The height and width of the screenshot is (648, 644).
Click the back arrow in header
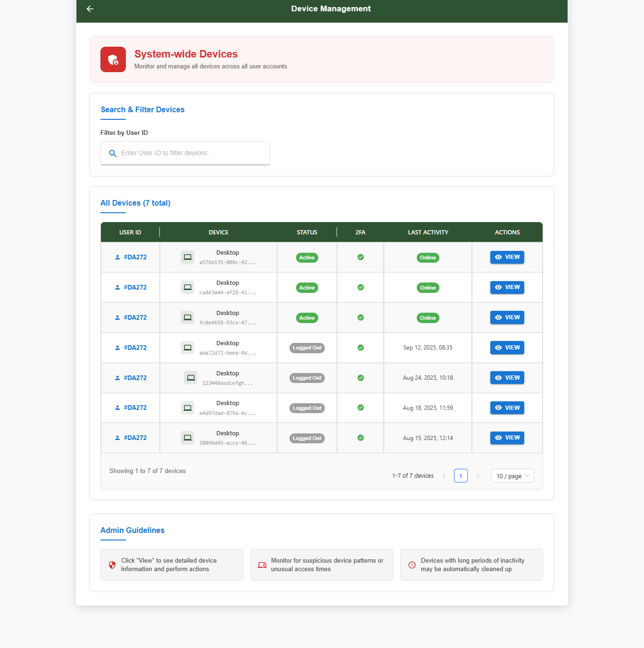(90, 9)
